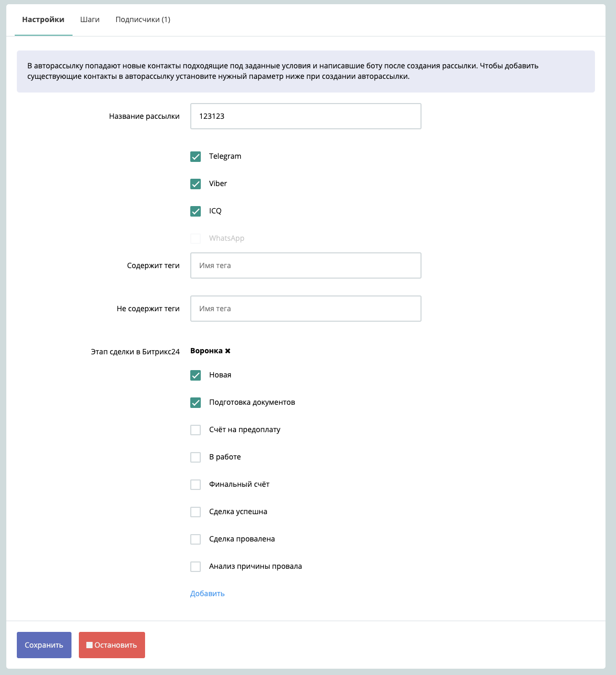Disable the Viber channel checkbox
Viewport: 616px width, 675px height.
pos(196,184)
